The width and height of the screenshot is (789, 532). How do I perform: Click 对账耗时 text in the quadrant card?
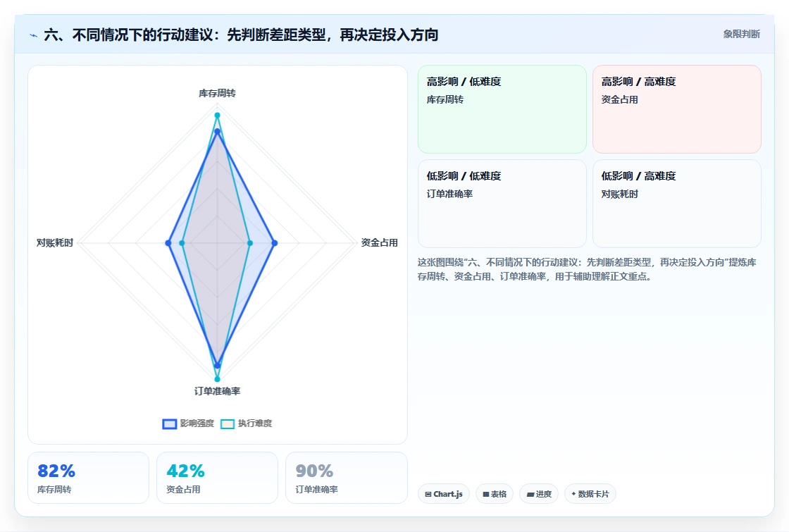point(619,194)
